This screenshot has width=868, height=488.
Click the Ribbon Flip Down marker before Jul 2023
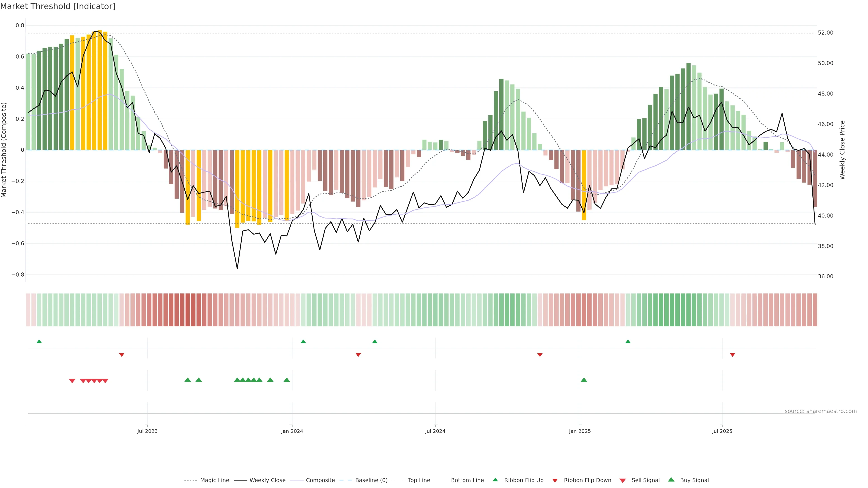pyautogui.click(x=122, y=355)
